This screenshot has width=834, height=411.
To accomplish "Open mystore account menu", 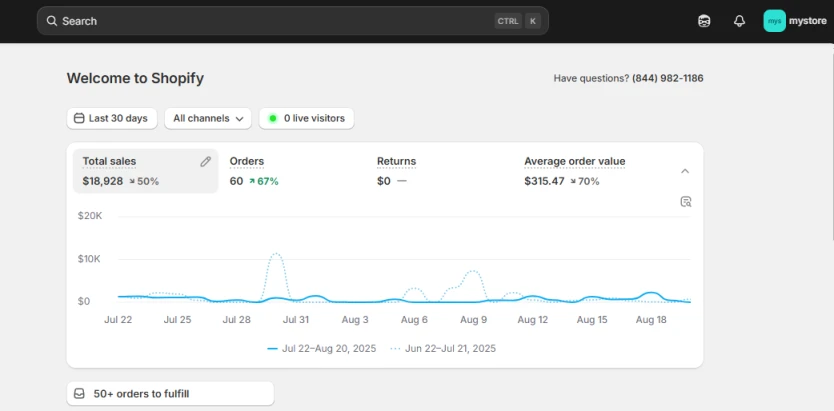I will 796,21.
